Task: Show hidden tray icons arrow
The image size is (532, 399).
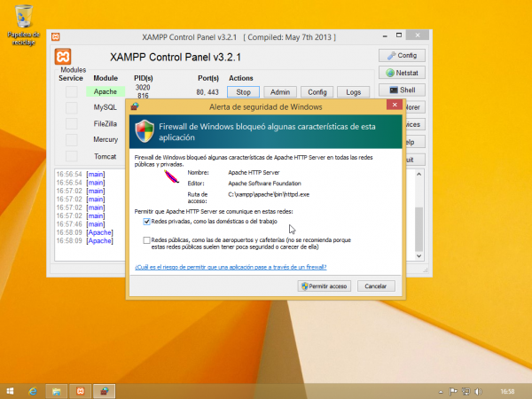Action: tap(441, 392)
